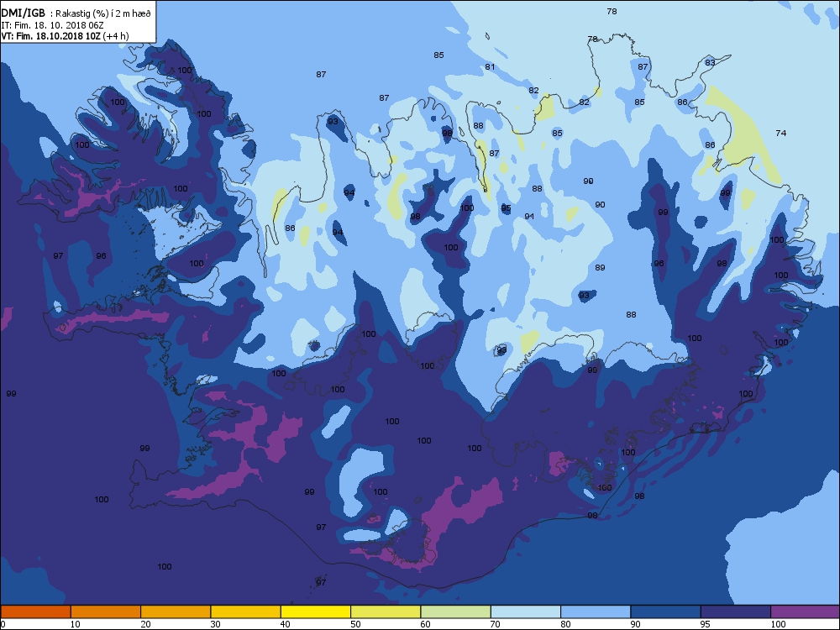Pick the pale yellow 50–60 legend swatch

386,612
